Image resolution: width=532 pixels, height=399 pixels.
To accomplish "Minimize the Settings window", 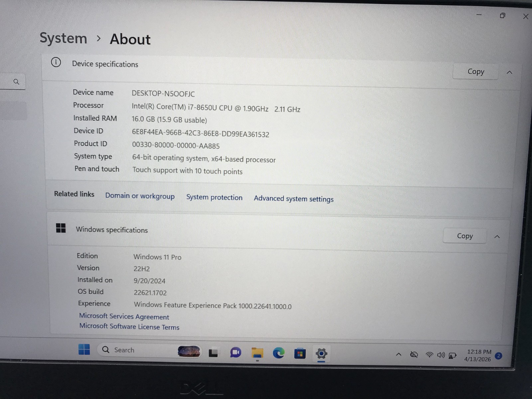I will click(x=479, y=15).
